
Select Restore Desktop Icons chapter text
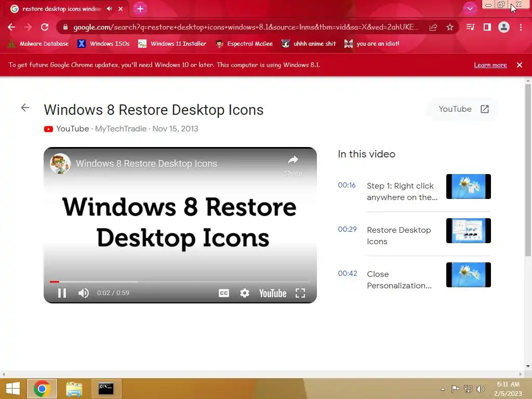399,236
